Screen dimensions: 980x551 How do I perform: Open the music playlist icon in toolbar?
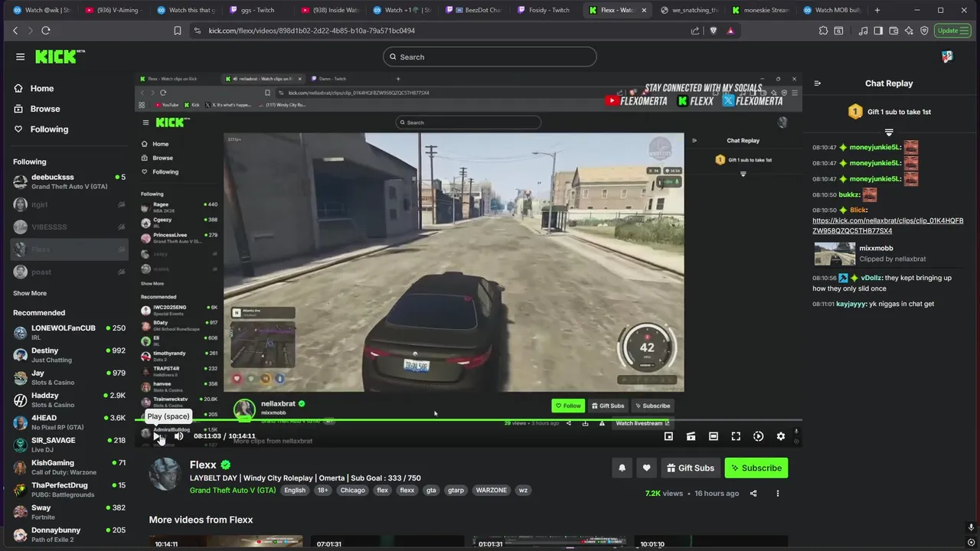click(863, 31)
